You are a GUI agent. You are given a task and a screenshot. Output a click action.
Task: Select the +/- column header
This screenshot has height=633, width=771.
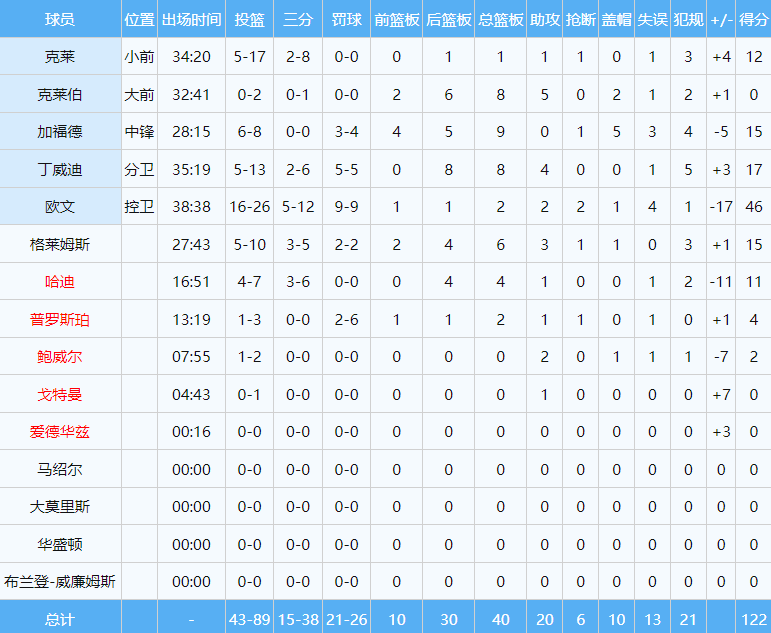click(721, 20)
